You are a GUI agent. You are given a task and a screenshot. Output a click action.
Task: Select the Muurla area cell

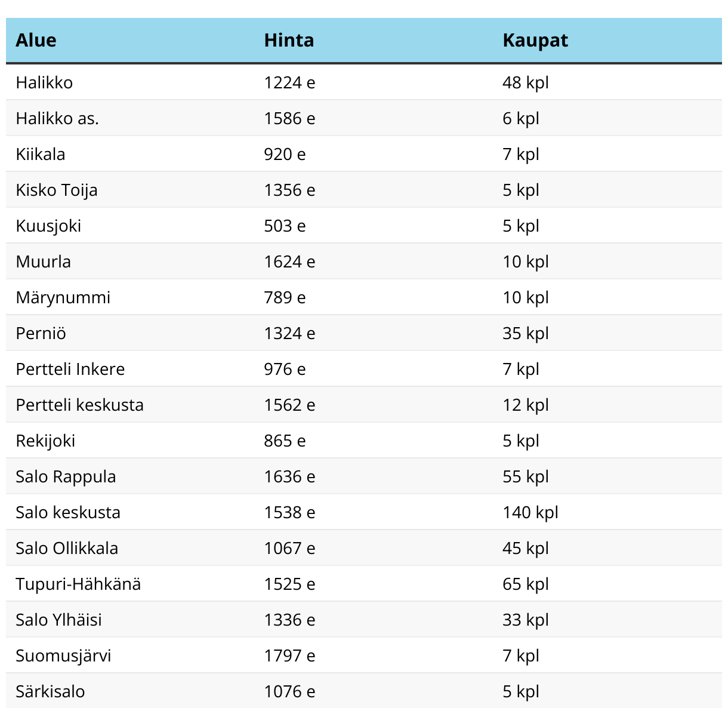click(43, 261)
